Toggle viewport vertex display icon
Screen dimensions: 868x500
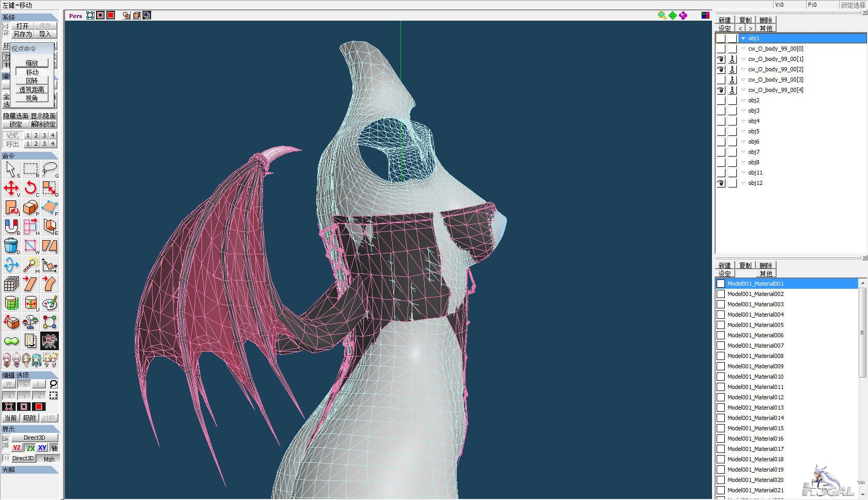(90, 15)
